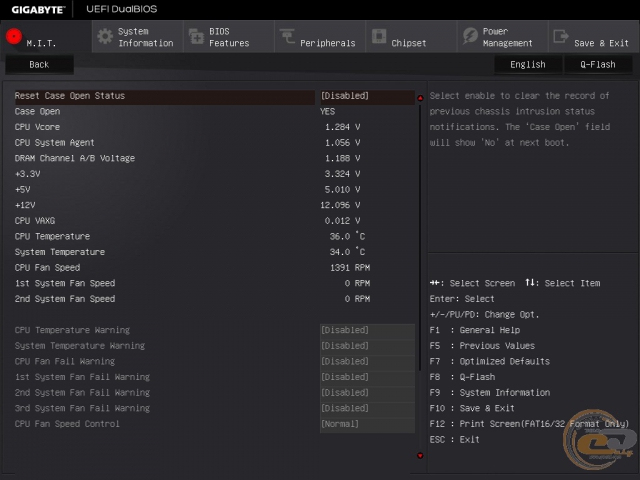This screenshot has width=640, height=480.
Task: Click the Case Open YES value
Action: coord(327,111)
